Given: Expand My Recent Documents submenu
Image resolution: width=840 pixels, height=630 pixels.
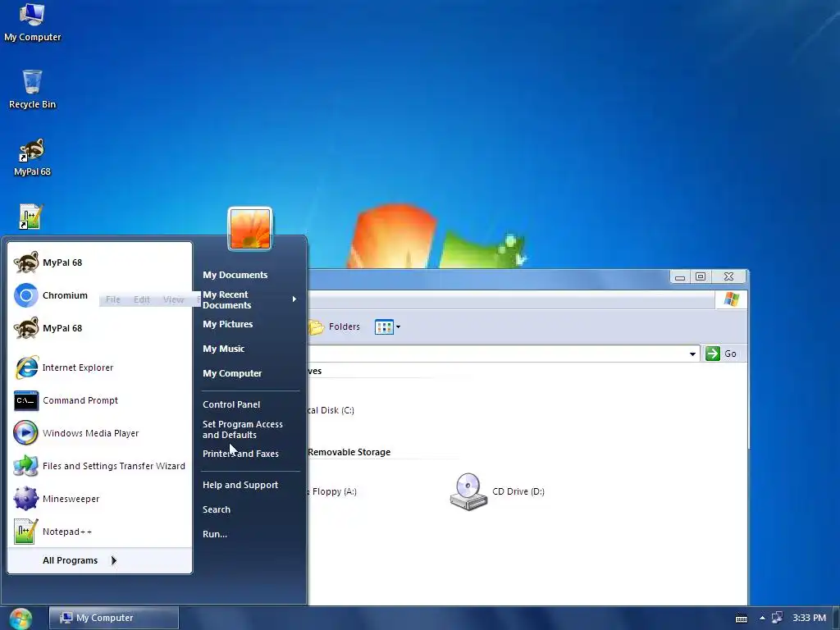Looking at the screenshot, I should point(249,299).
